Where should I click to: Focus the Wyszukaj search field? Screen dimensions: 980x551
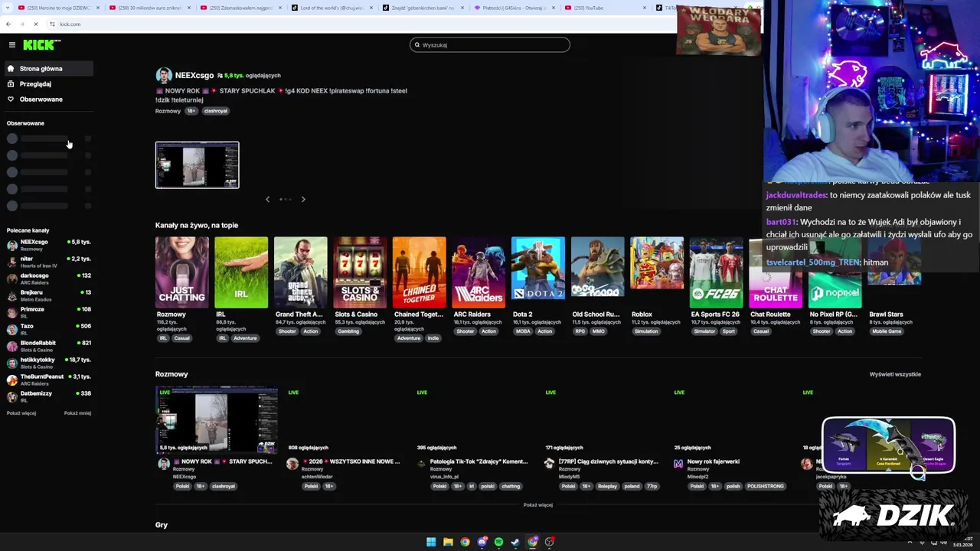490,45
